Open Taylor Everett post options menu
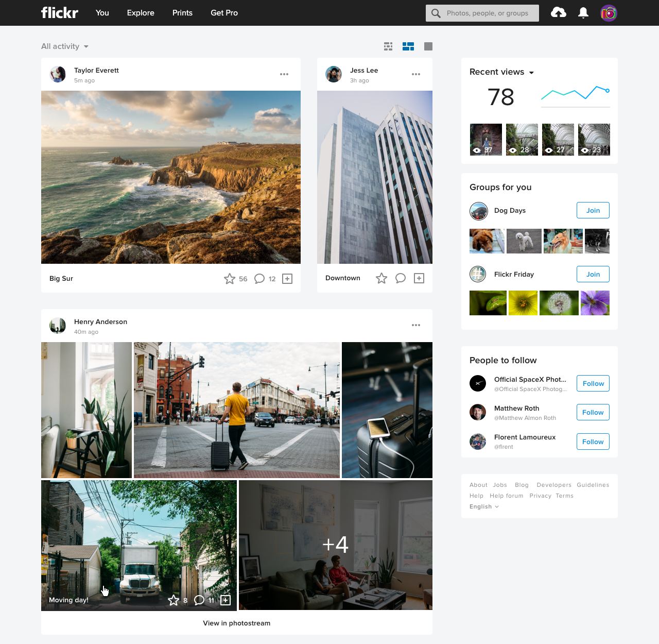The width and height of the screenshot is (659, 644). coord(284,74)
